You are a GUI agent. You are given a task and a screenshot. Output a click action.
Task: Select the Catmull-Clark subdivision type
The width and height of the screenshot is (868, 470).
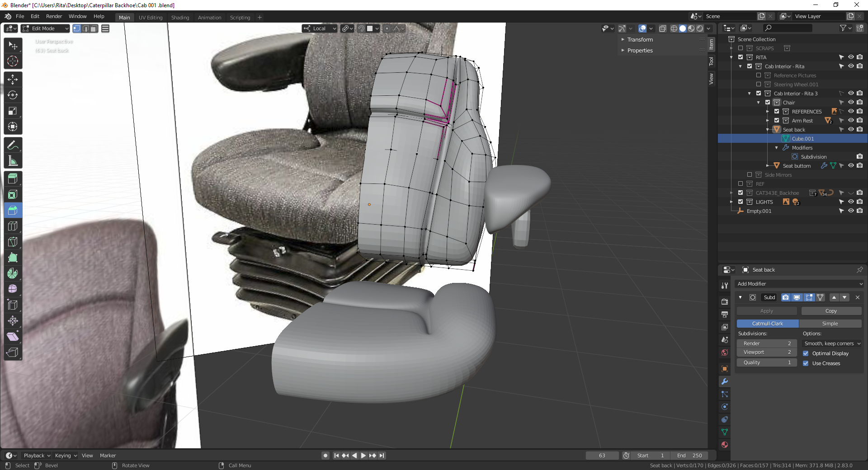coord(768,324)
